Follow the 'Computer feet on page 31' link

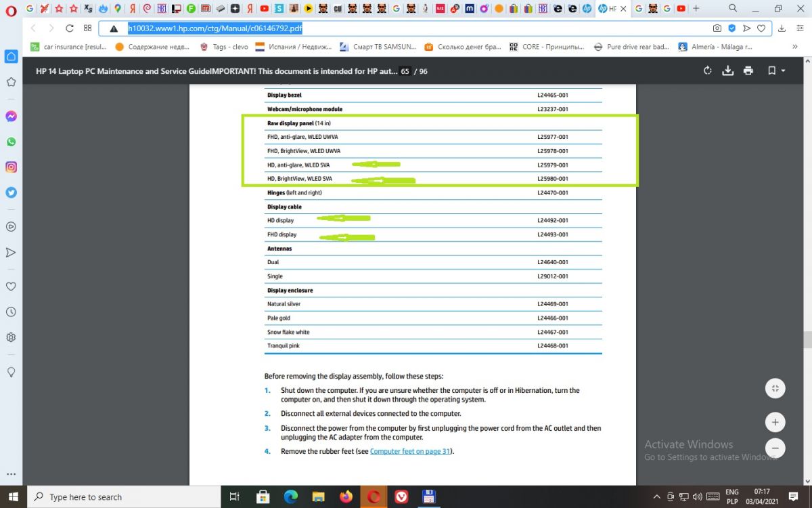coord(410,451)
